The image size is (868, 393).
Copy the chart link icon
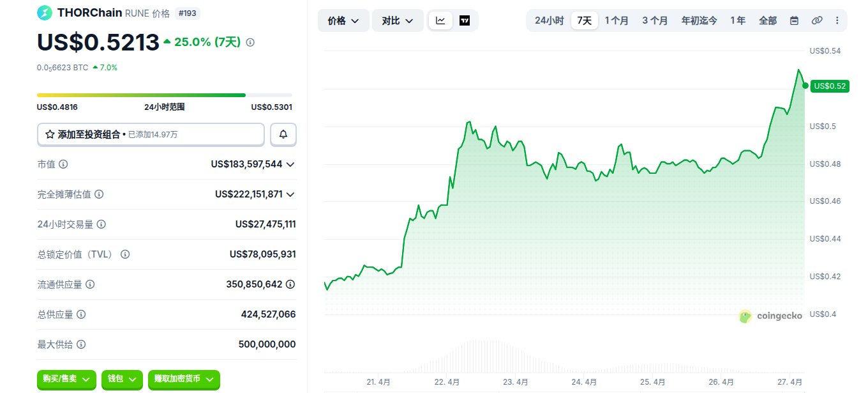[816, 20]
